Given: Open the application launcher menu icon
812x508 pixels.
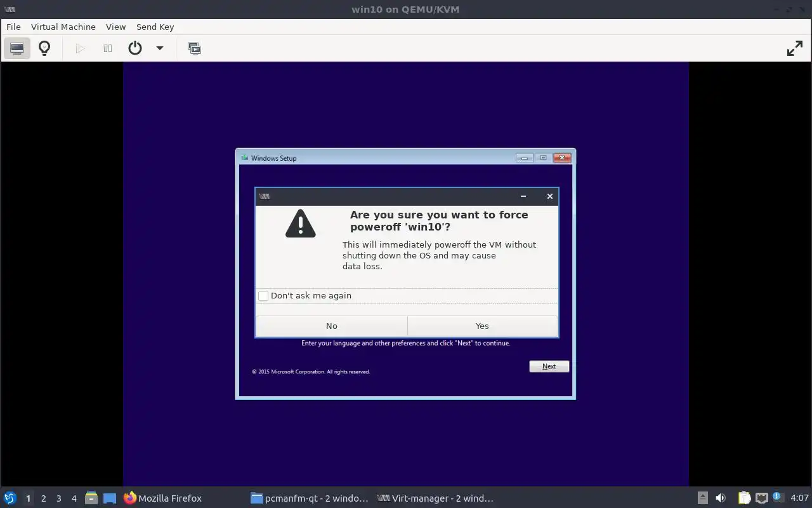Looking at the screenshot, I should [10, 498].
